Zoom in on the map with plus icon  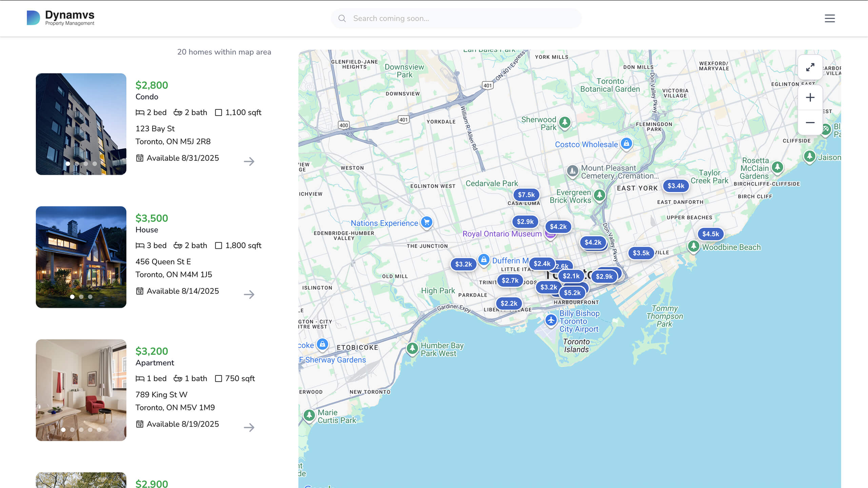[810, 98]
